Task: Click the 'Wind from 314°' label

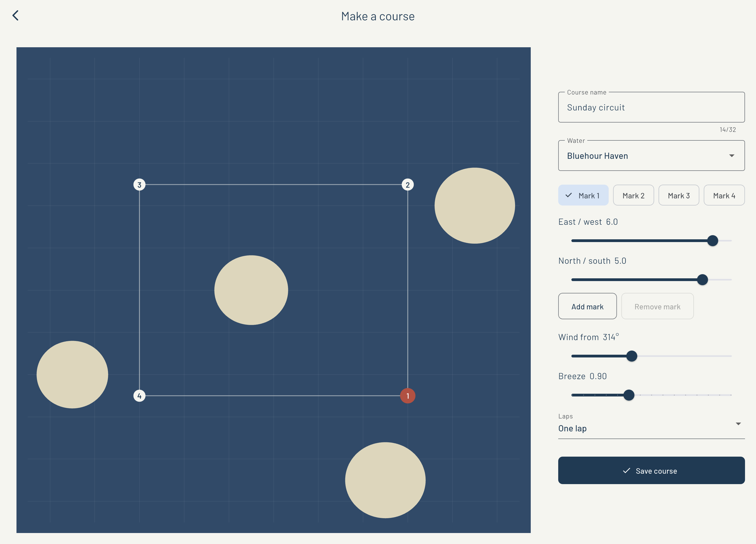Action: coord(588,337)
